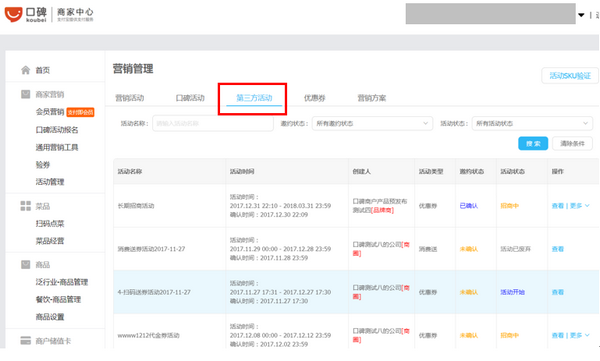Switch to the 营销活动 tab

pyautogui.click(x=130, y=98)
